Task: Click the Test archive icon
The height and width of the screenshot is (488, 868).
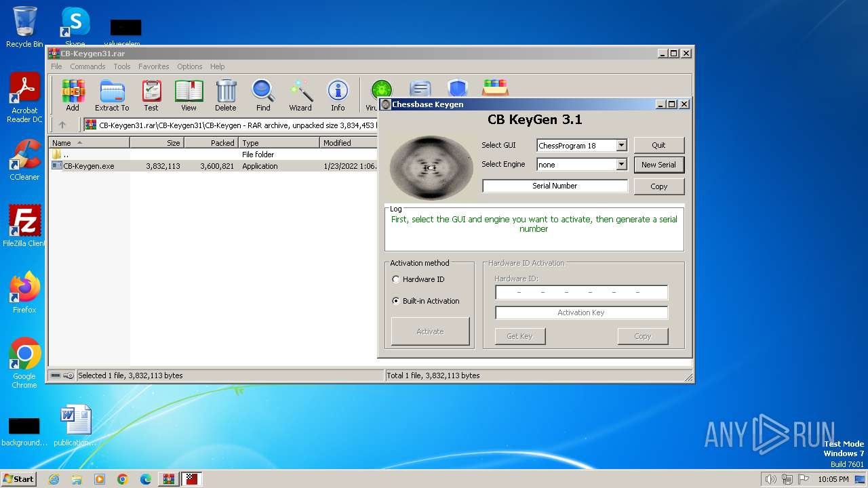Action: 151,95
